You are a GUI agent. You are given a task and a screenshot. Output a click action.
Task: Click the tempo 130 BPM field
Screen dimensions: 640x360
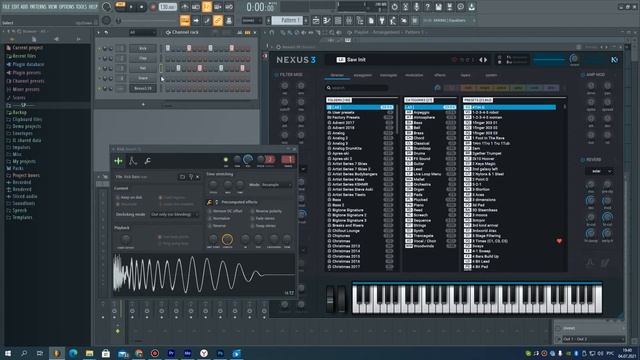pyautogui.click(x=167, y=7)
